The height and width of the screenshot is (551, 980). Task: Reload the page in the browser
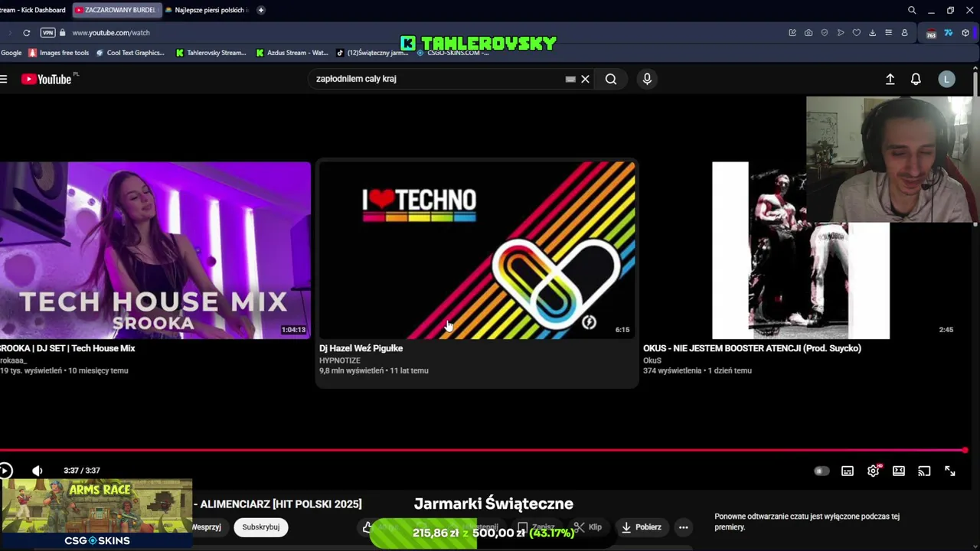coord(26,33)
